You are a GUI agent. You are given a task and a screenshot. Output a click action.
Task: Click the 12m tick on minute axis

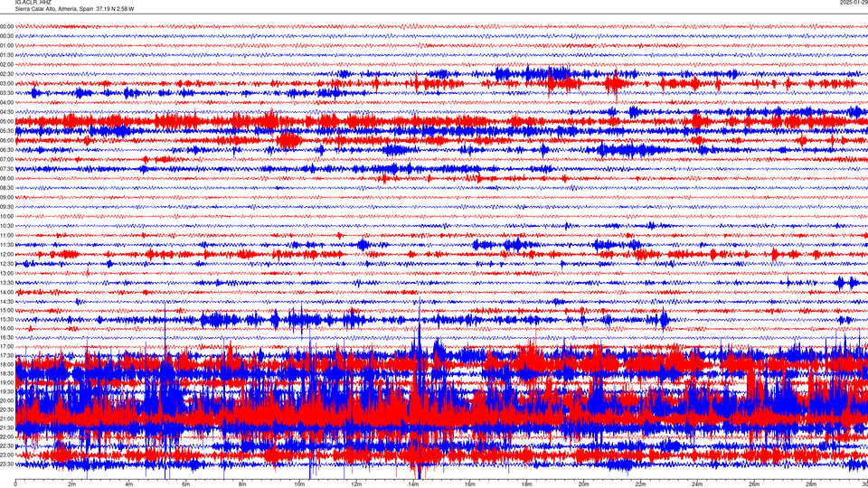tap(356, 484)
